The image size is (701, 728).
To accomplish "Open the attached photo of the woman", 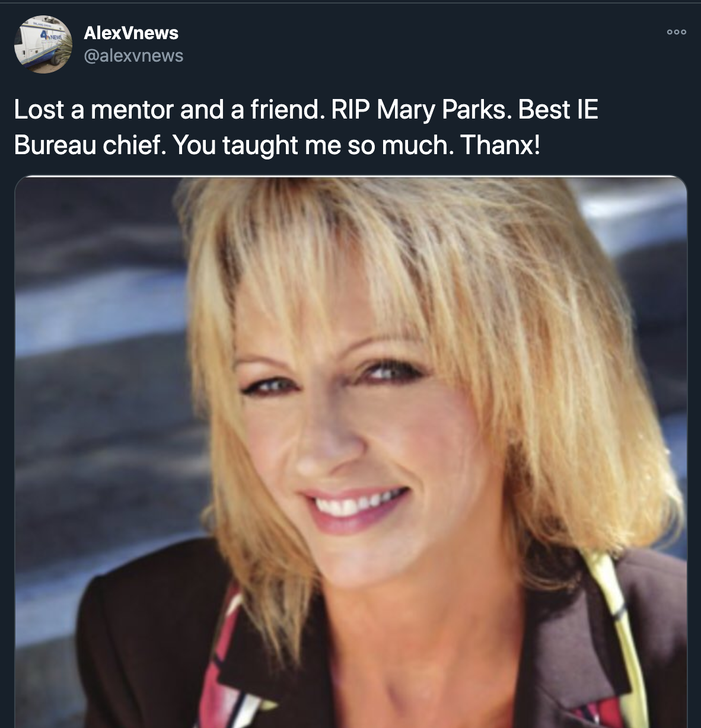I will (x=350, y=452).
